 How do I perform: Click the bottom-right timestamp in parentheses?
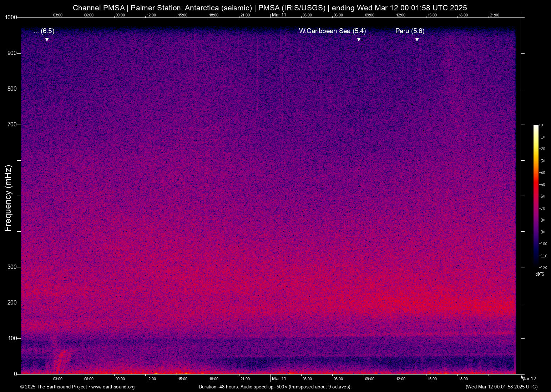(501, 387)
